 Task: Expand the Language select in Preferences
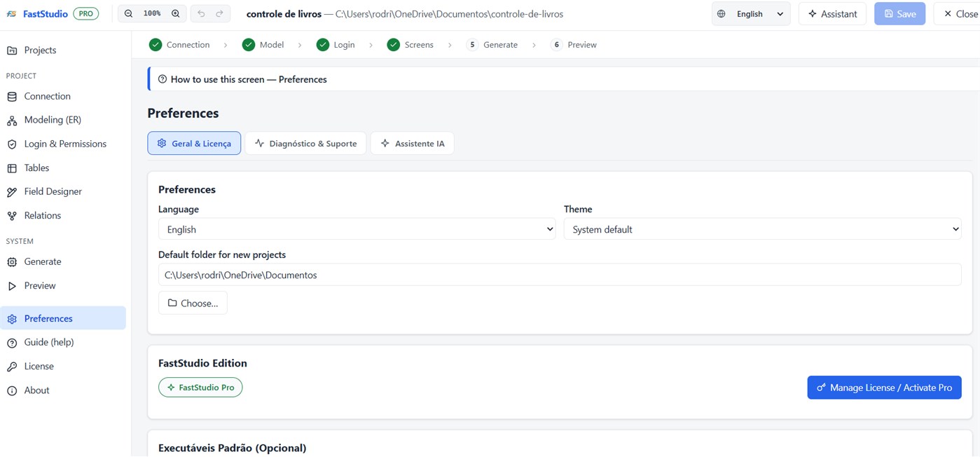pos(357,229)
